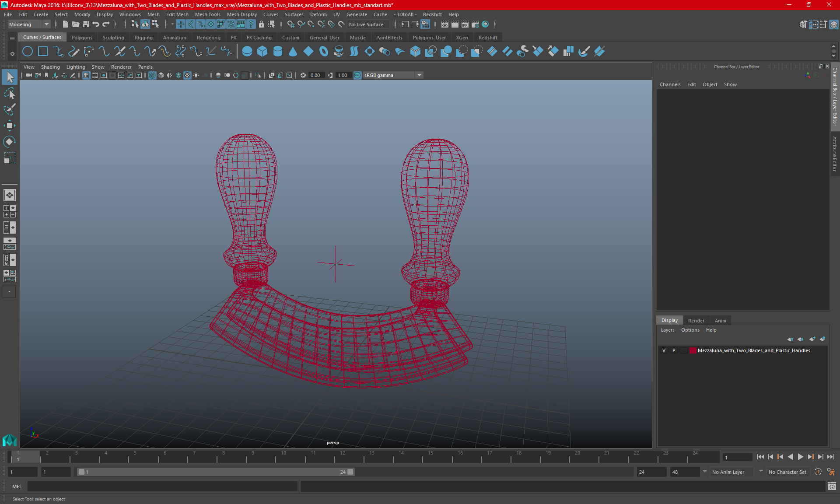Expand the sRGB gamma color dropdown
The image size is (840, 504).
point(420,74)
